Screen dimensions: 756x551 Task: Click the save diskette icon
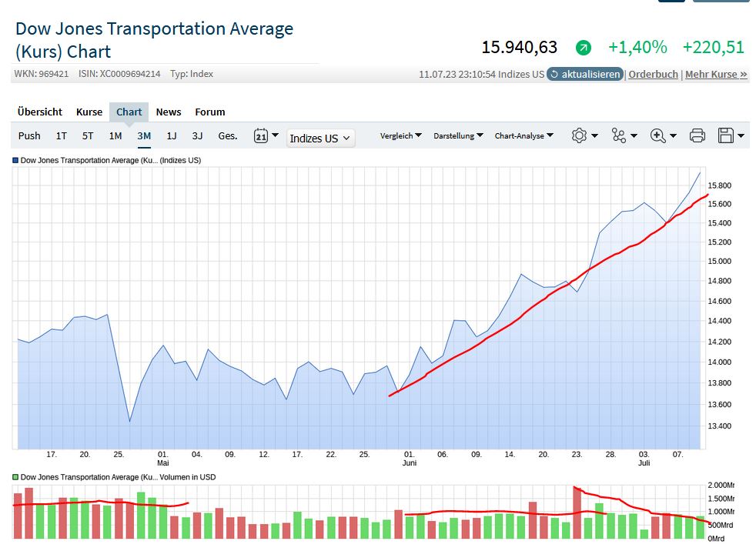(x=725, y=135)
